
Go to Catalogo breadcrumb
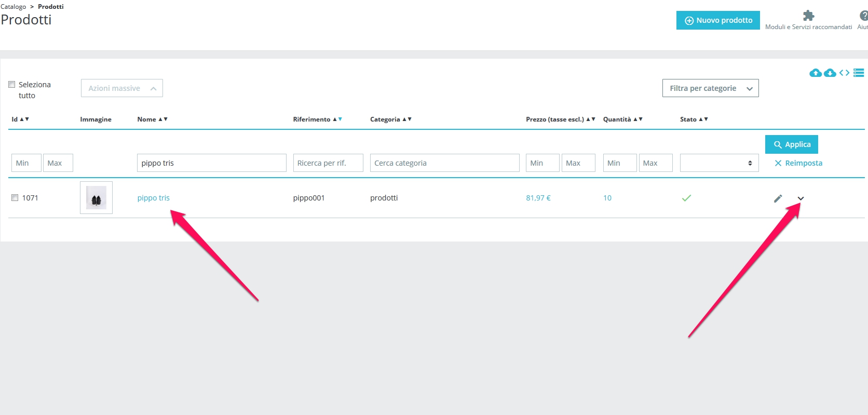coord(13,7)
